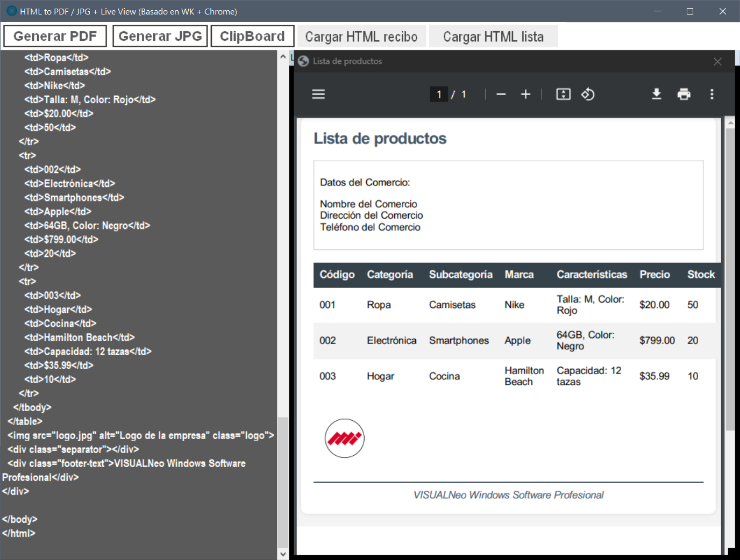Select the Lista de productos tab title
The height and width of the screenshot is (560, 740).
[x=347, y=61]
